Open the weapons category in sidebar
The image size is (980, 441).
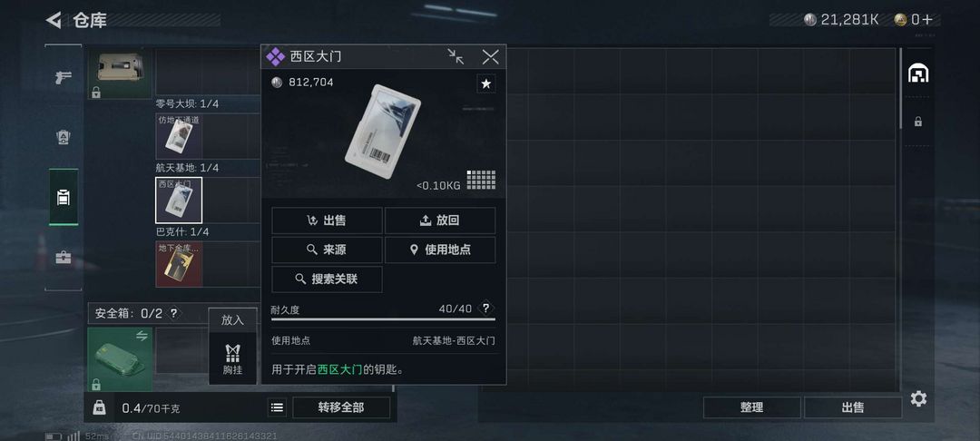click(64, 77)
